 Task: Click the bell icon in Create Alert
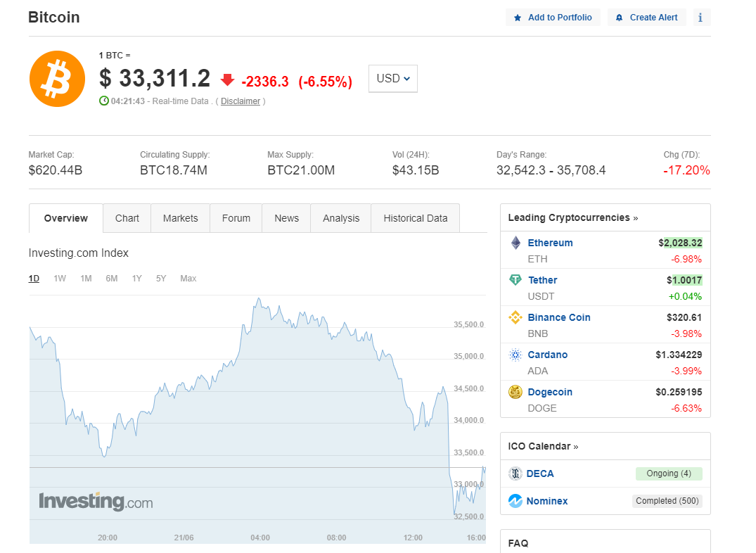pos(619,18)
